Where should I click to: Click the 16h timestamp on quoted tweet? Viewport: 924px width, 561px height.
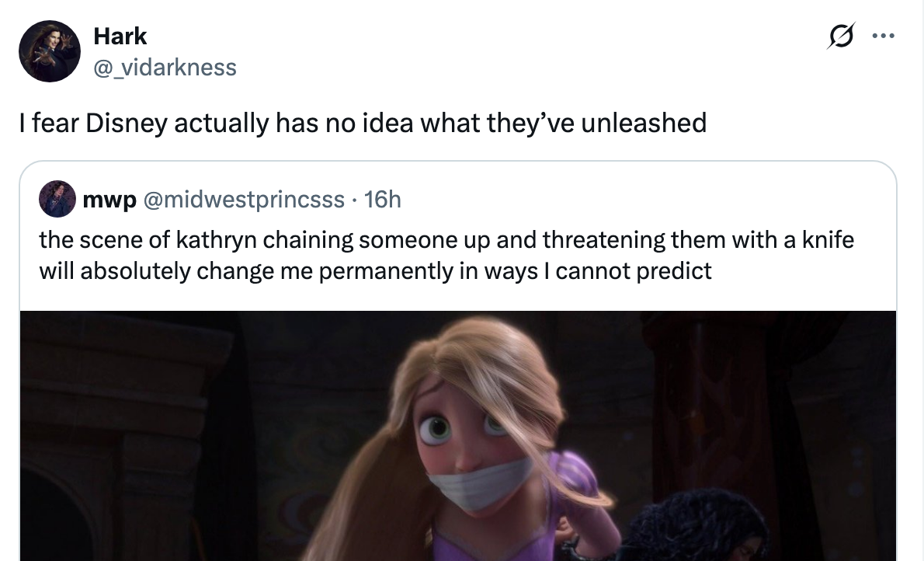(383, 200)
